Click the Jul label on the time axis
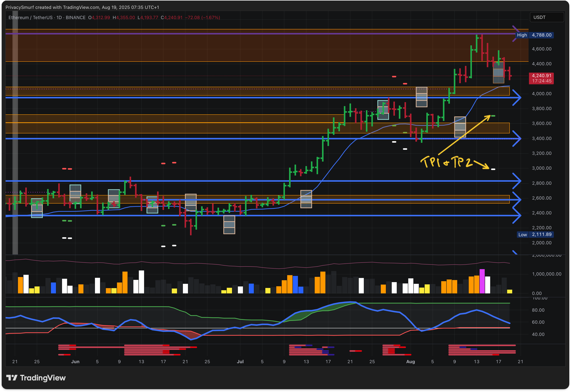 click(x=240, y=362)
